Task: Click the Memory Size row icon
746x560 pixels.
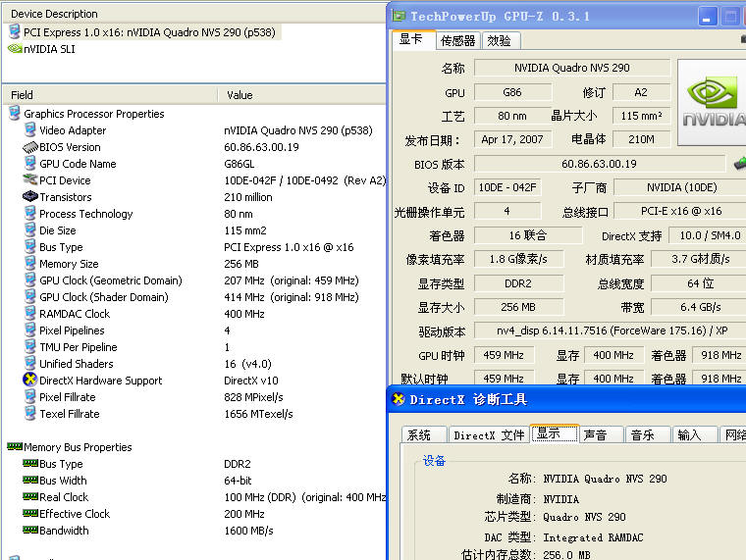Action: coord(30,263)
